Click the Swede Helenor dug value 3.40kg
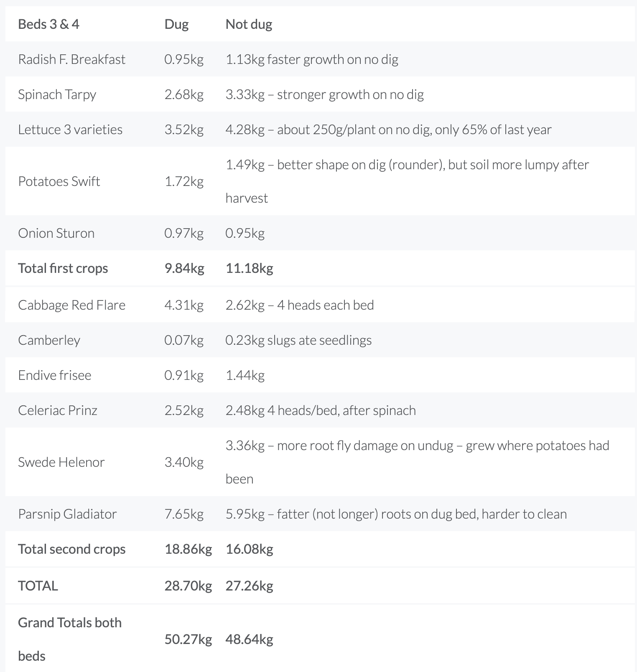 tap(184, 462)
